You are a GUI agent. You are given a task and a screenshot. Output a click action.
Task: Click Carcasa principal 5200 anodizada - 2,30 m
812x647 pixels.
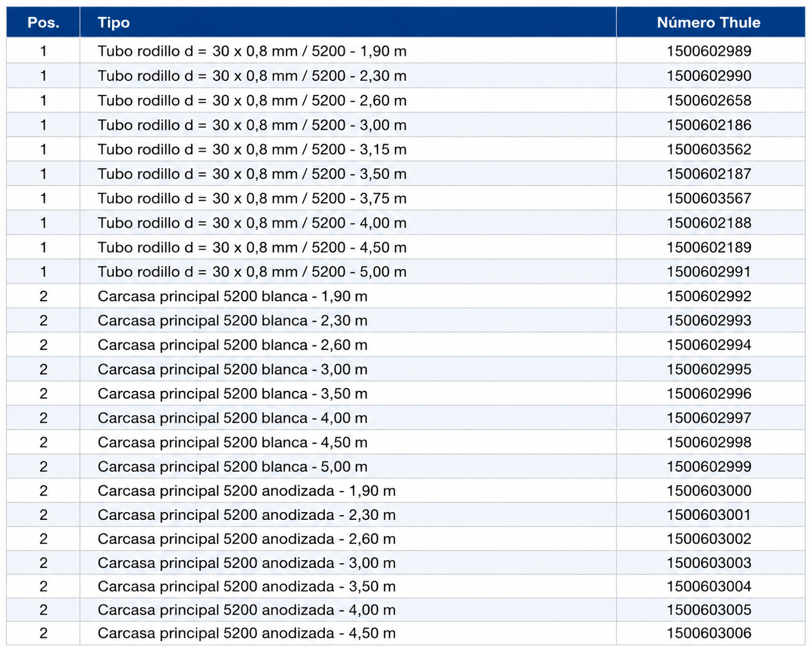tap(247, 515)
